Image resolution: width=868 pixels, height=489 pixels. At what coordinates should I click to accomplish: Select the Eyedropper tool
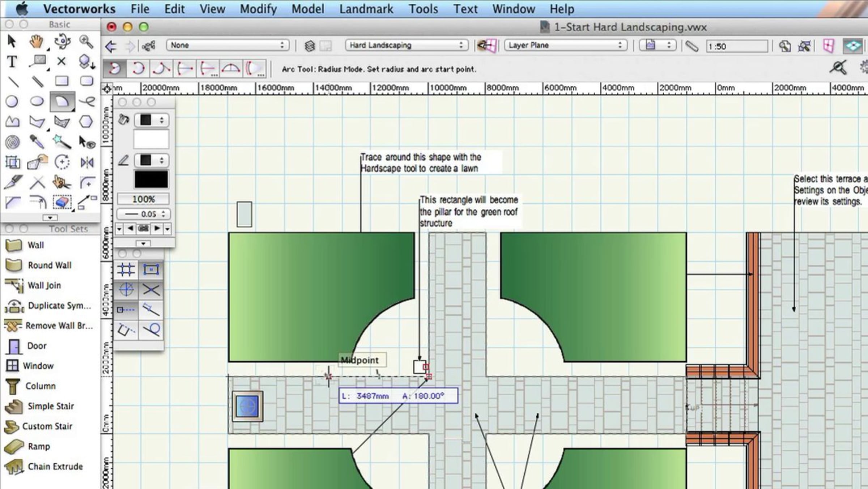click(x=37, y=142)
